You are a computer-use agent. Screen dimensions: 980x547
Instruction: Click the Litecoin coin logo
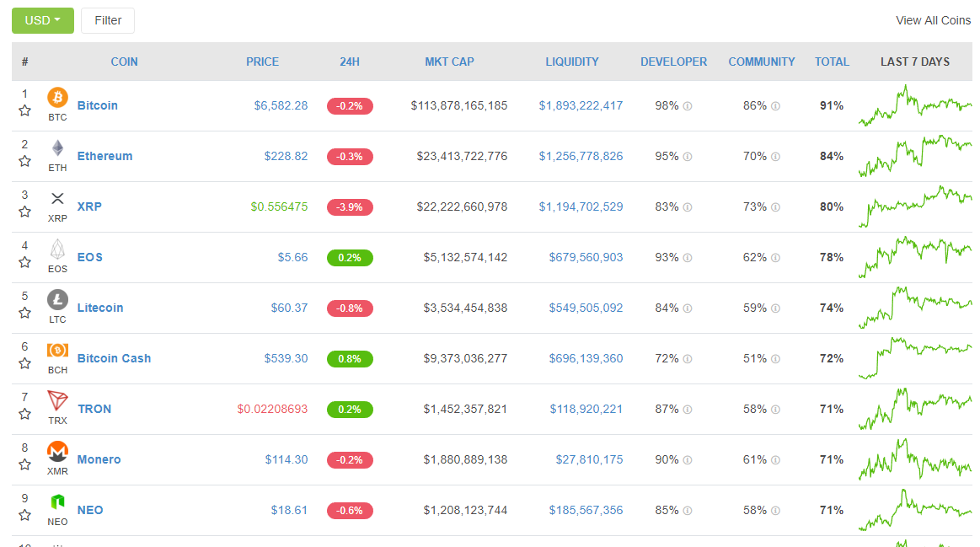[57, 300]
